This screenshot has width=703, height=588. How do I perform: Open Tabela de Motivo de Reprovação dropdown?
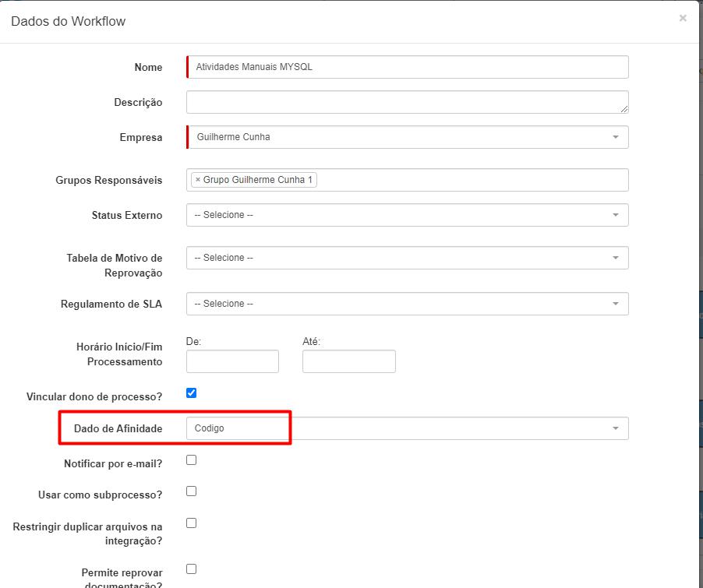tap(407, 258)
